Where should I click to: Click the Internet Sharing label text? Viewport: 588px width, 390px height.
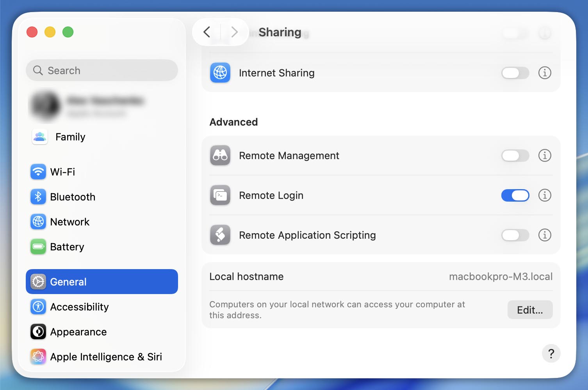[x=276, y=73]
